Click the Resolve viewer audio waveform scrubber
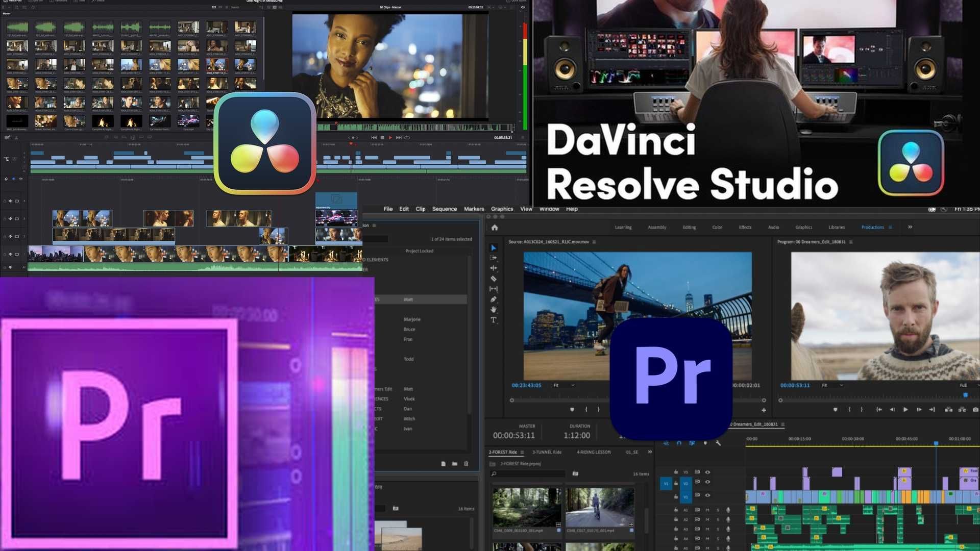 coord(415,127)
